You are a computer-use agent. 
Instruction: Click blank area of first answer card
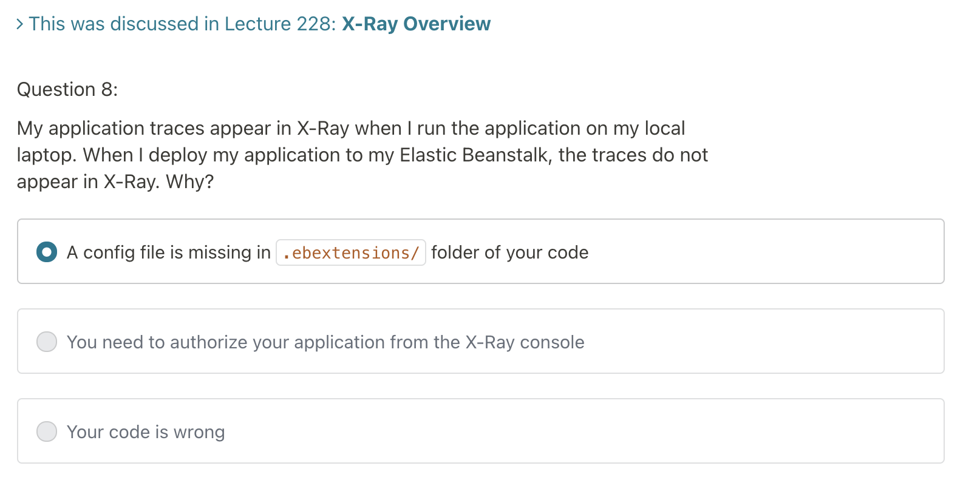(x=765, y=251)
